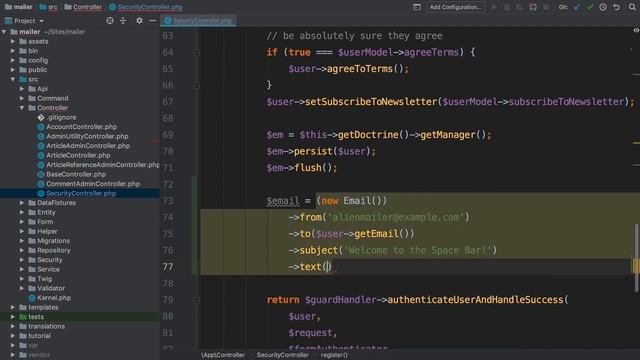Click src breadcrumb in navigation bar
The width and height of the screenshot is (640, 360).
(x=49, y=7)
